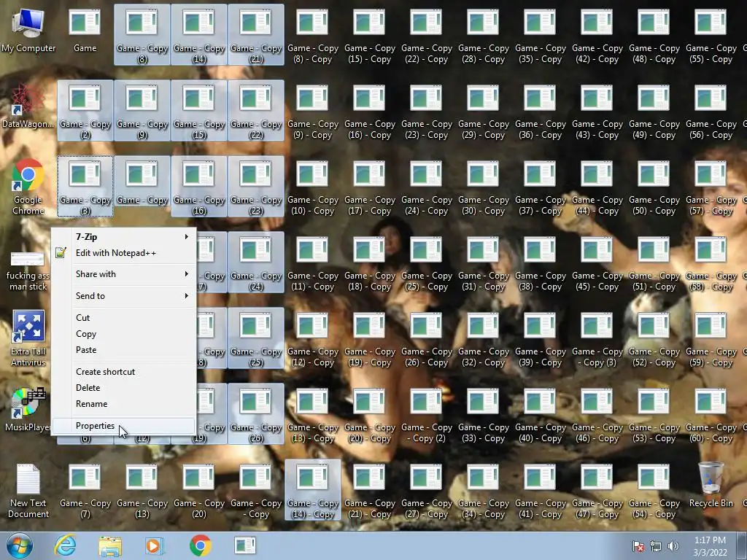Viewport: 747px width, 560px height.
Task: Open Properties from the context menu
Action: click(124, 426)
